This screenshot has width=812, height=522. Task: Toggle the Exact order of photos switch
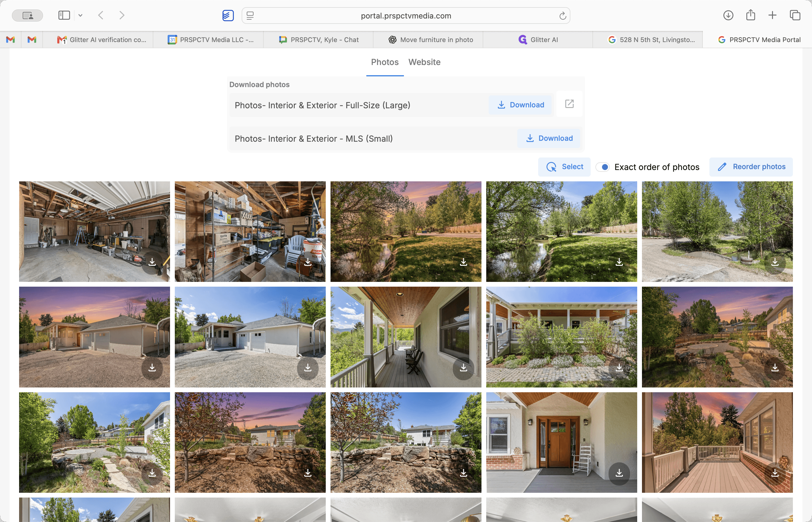coord(603,167)
